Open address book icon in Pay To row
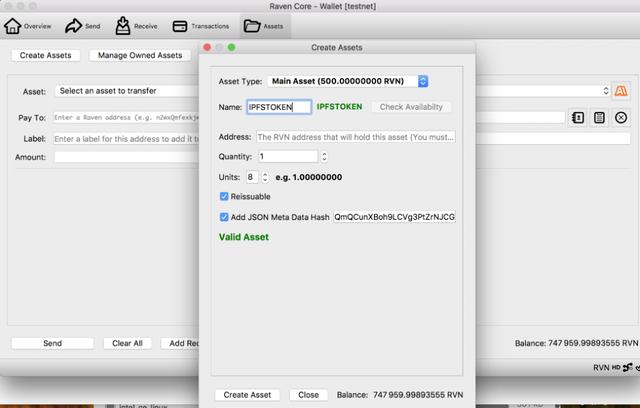640x408 pixels. (x=578, y=118)
